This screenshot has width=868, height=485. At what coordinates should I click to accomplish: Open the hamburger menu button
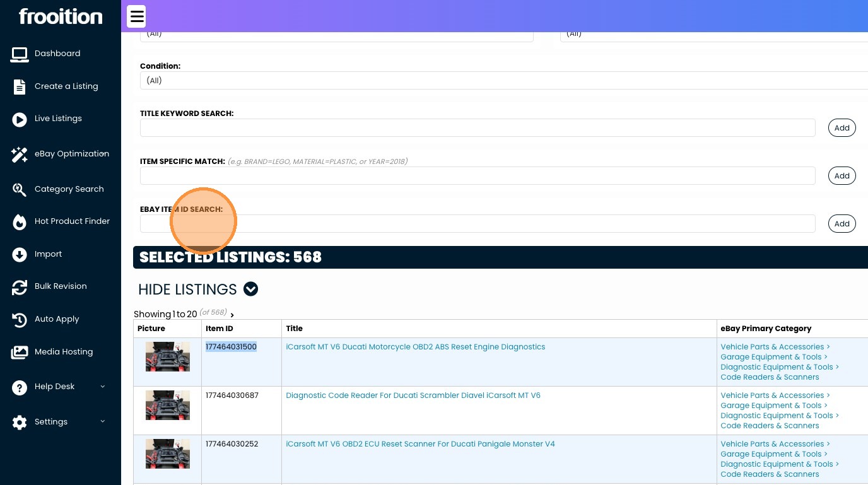coord(136,16)
